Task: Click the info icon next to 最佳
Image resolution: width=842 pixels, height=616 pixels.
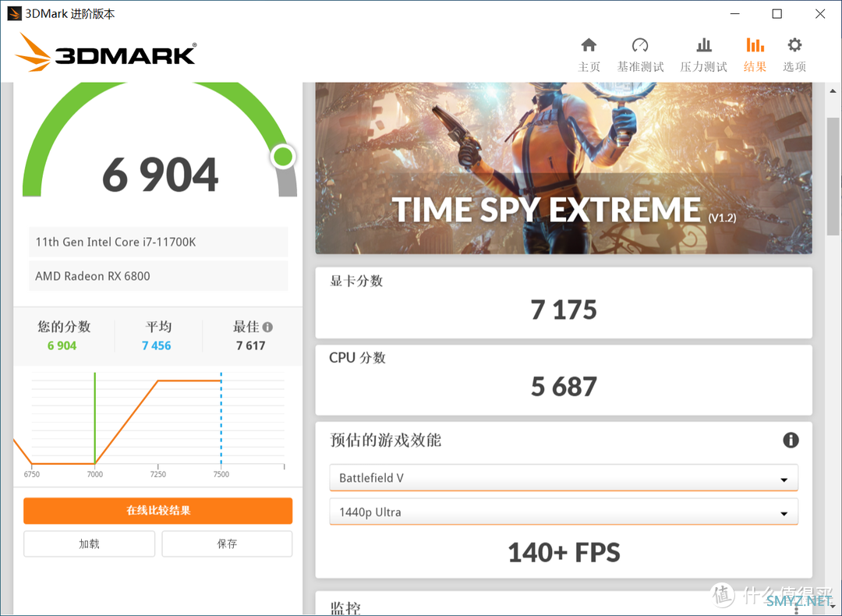Action: click(x=267, y=327)
